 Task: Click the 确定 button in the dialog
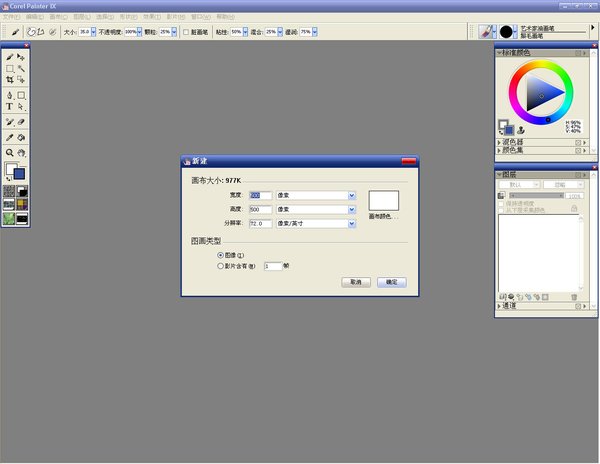coord(391,282)
